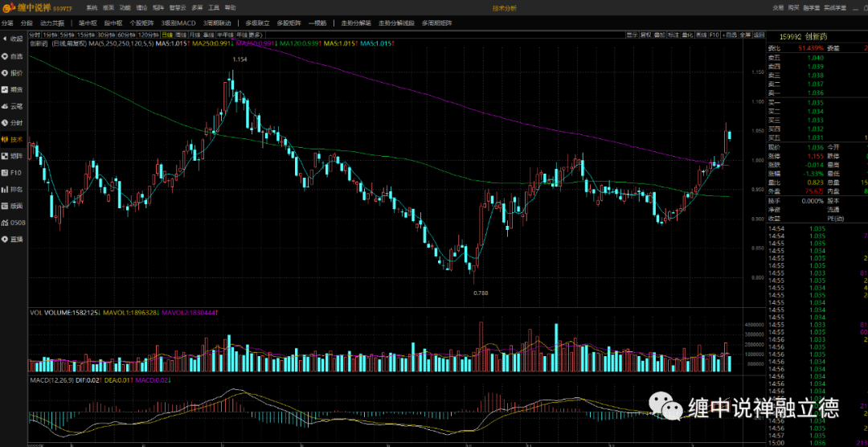868x447 pixels.
Task: Open 排名 ranking in left sidebar
Action: 12,189
